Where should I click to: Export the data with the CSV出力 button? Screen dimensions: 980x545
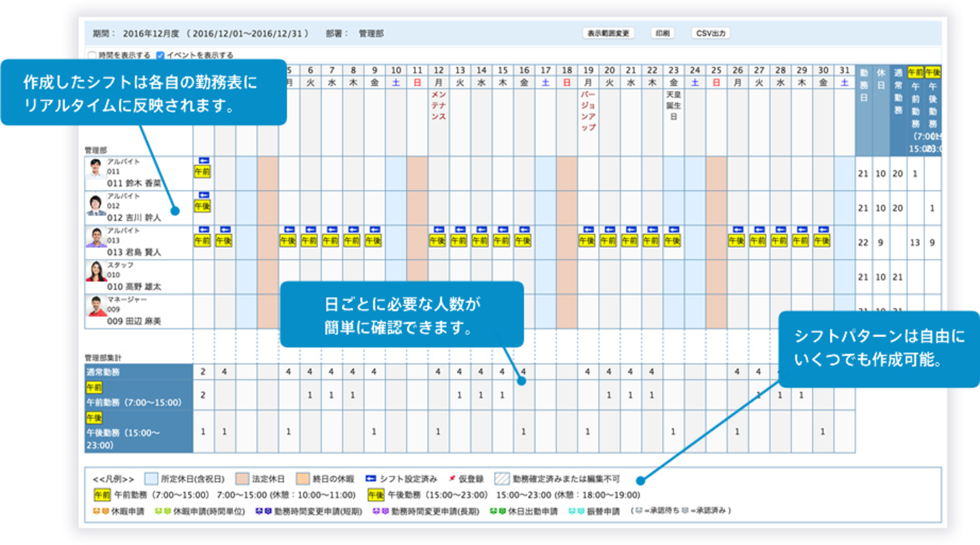pos(711,33)
